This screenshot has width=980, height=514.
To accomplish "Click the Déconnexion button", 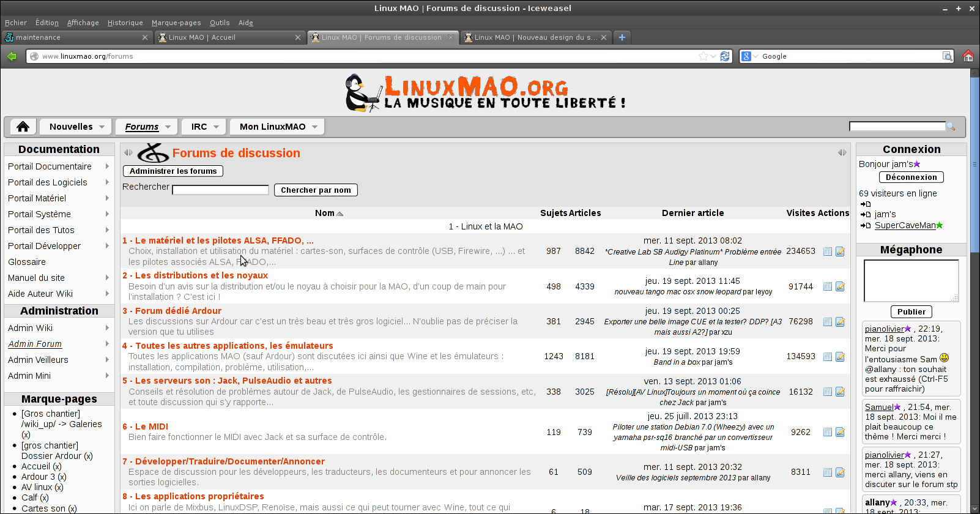I will (911, 177).
